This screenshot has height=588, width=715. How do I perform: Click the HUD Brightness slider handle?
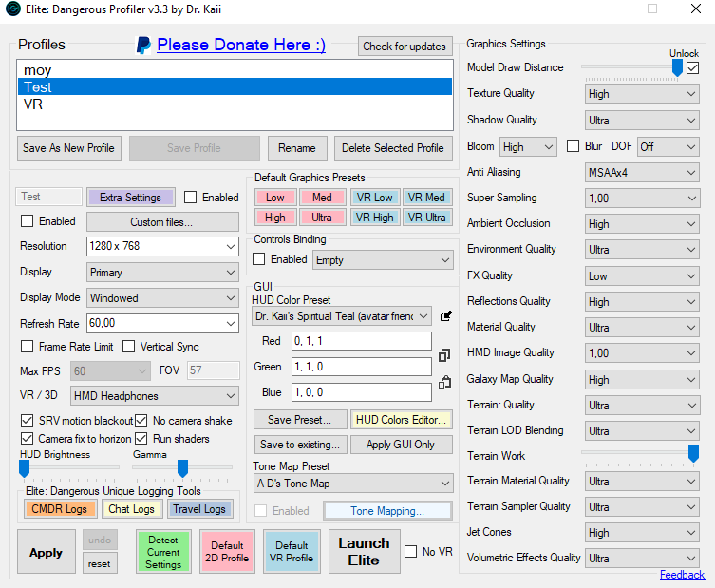click(x=24, y=468)
